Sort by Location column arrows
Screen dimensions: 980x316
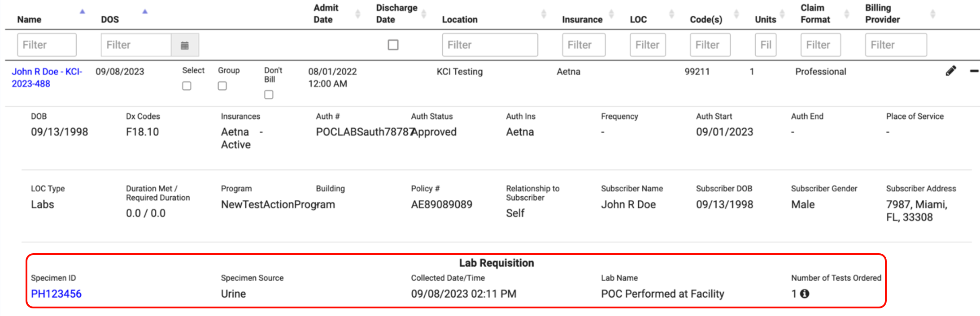[543, 14]
